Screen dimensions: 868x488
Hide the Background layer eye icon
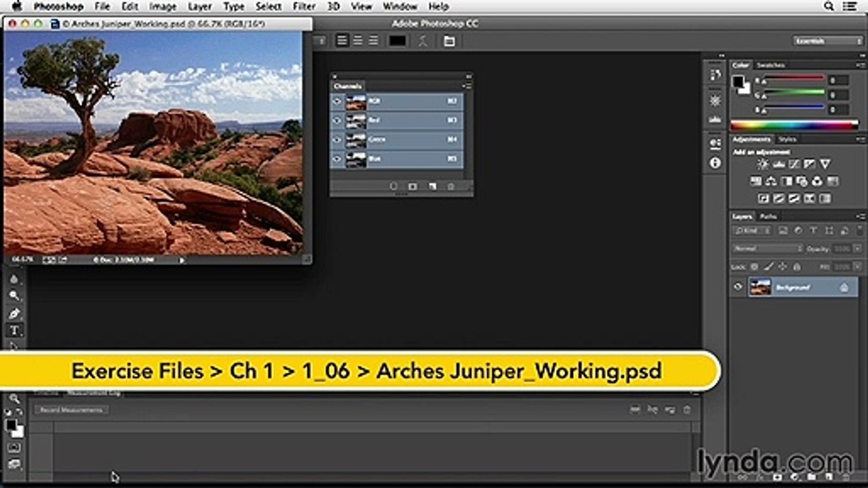tap(738, 287)
